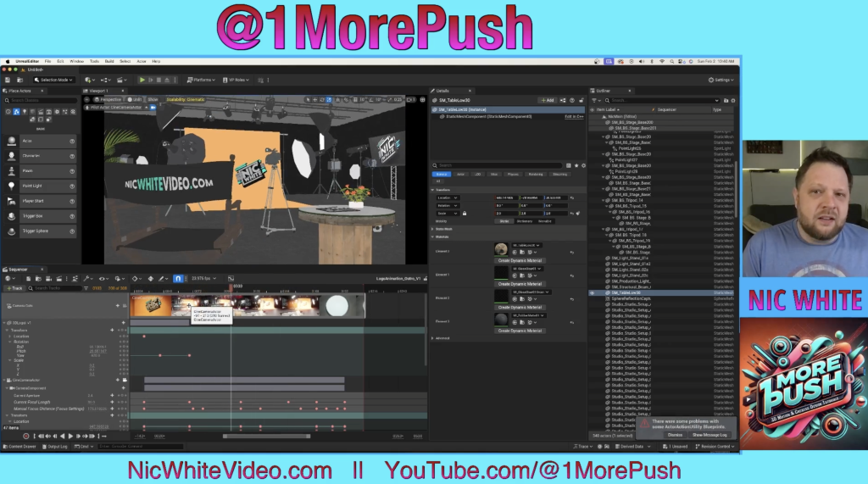The image size is (868, 484).
Task: Click the Add component button in Details
Action: tap(547, 100)
